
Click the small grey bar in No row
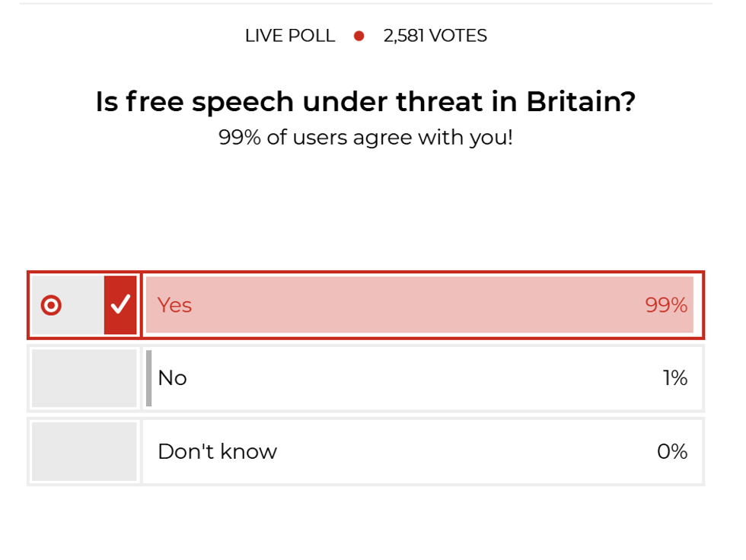tap(149, 378)
